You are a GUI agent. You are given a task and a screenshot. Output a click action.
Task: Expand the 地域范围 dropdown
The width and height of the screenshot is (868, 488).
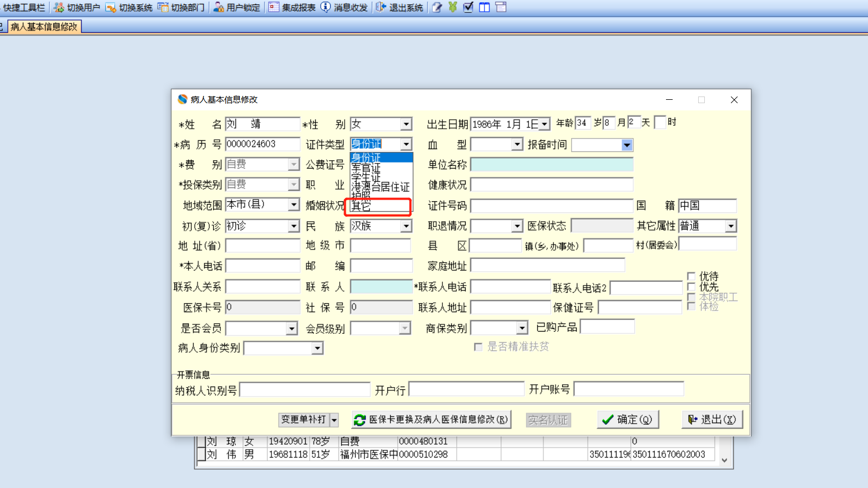pos(294,205)
